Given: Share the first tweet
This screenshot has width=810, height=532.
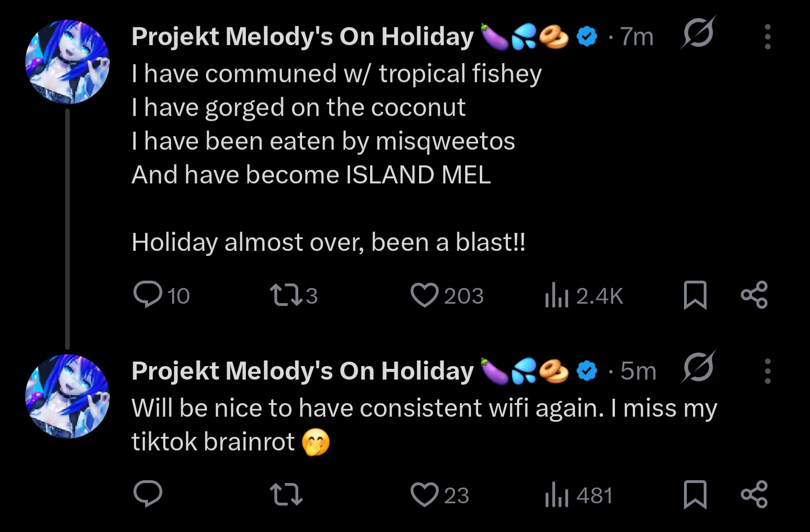Looking at the screenshot, I should [754, 295].
